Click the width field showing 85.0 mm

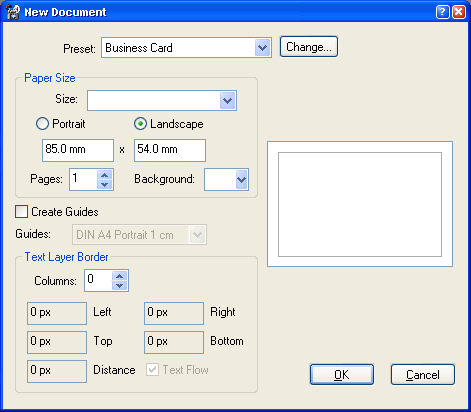point(78,150)
